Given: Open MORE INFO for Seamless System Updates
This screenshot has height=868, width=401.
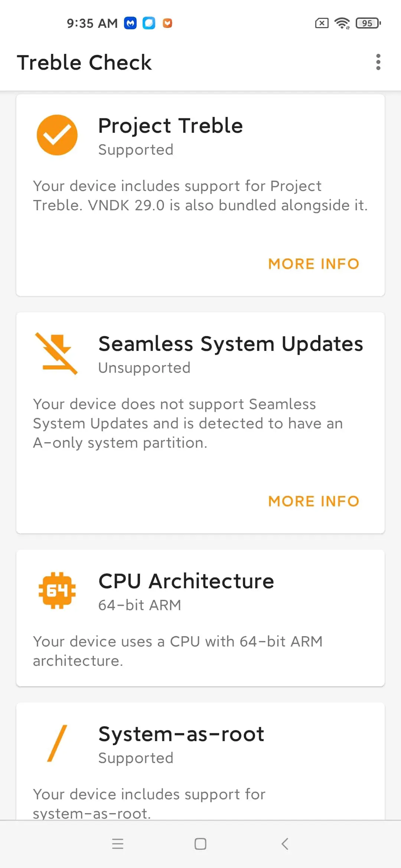Looking at the screenshot, I should [x=314, y=501].
